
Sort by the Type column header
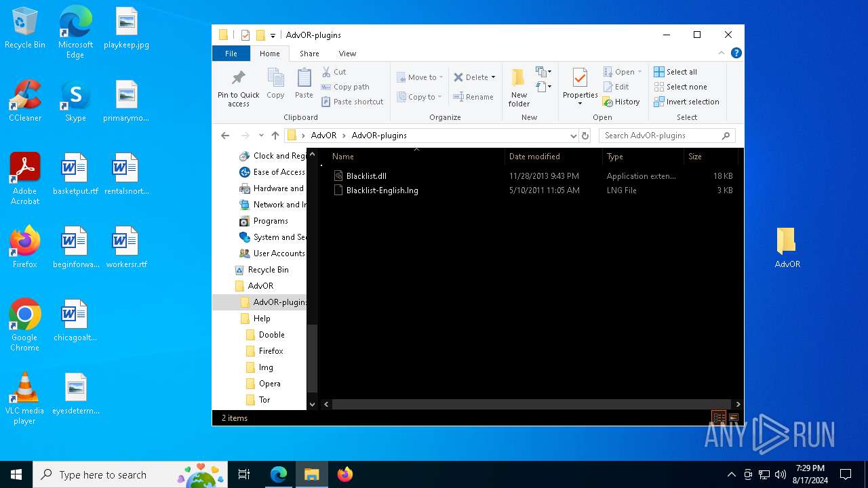pyautogui.click(x=642, y=157)
